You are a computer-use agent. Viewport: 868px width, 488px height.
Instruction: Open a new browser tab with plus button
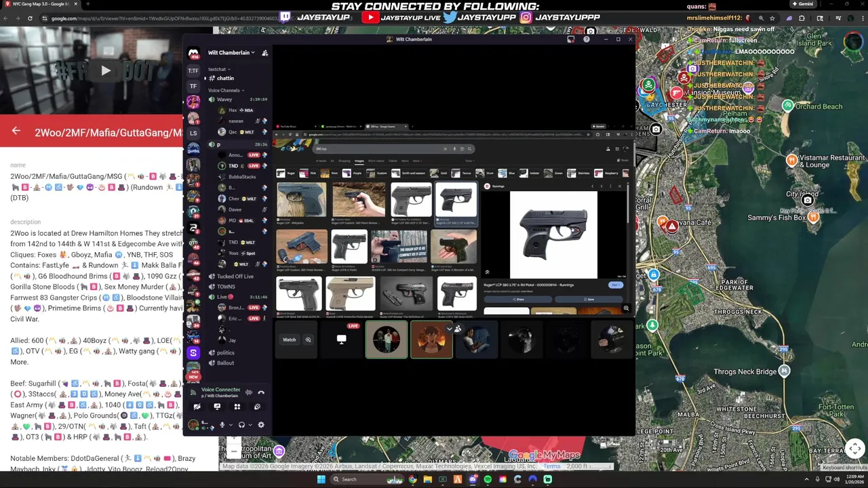87,4
